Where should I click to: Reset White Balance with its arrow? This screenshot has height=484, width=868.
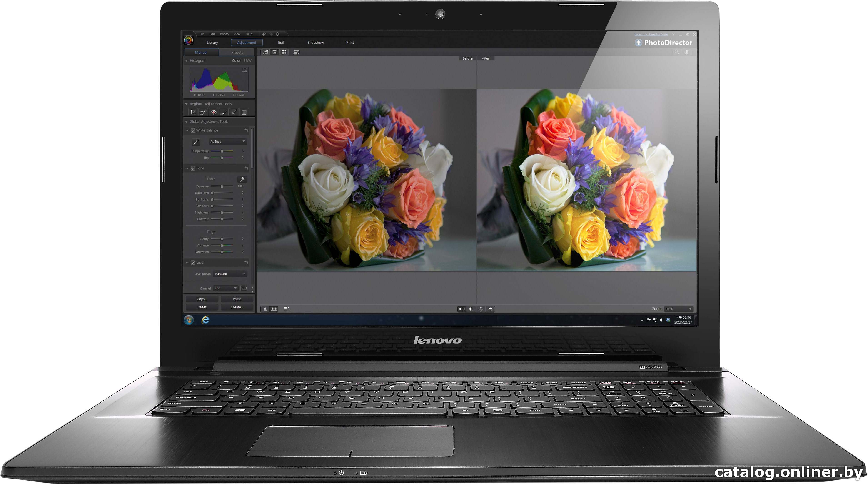pos(246,130)
